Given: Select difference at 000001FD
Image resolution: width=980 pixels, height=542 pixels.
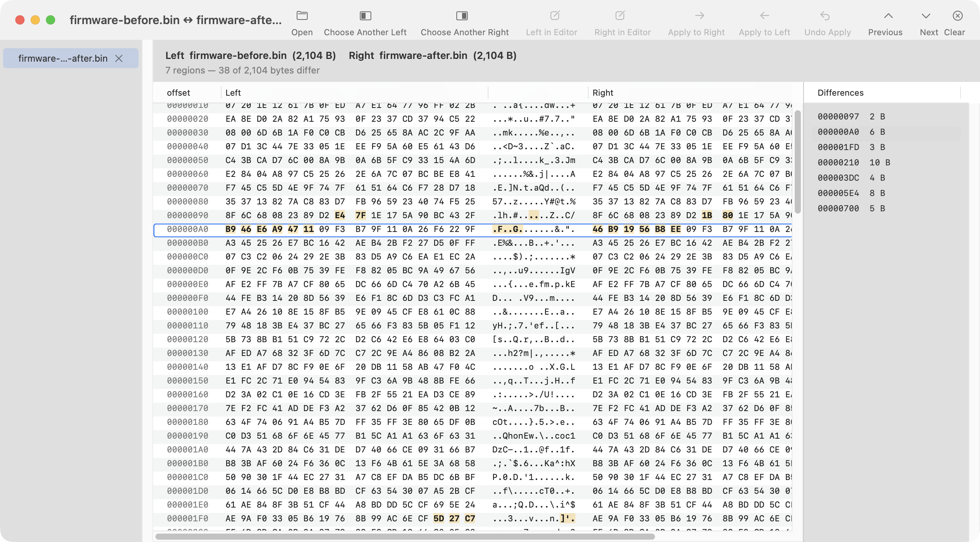Looking at the screenshot, I should pyautogui.click(x=886, y=147).
